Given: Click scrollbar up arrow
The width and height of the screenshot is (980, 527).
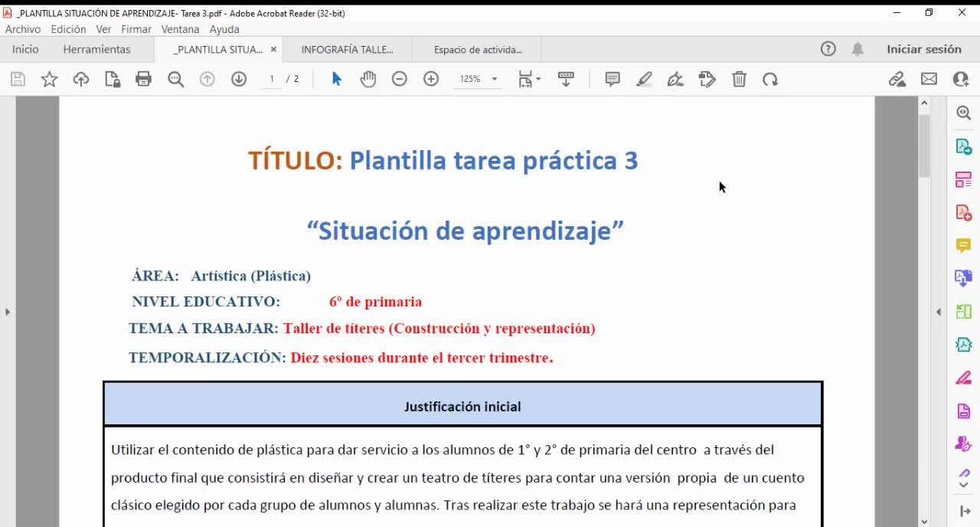Looking at the screenshot, I should pyautogui.click(x=924, y=103).
